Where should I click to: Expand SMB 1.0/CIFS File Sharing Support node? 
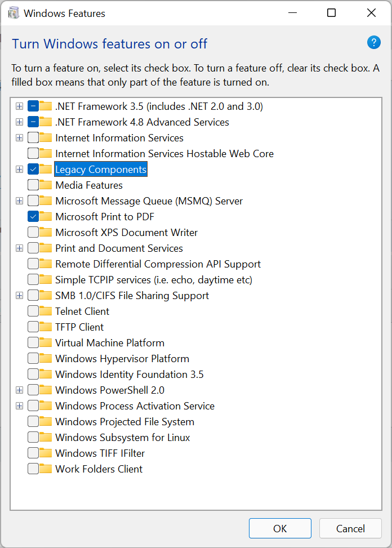coord(20,295)
